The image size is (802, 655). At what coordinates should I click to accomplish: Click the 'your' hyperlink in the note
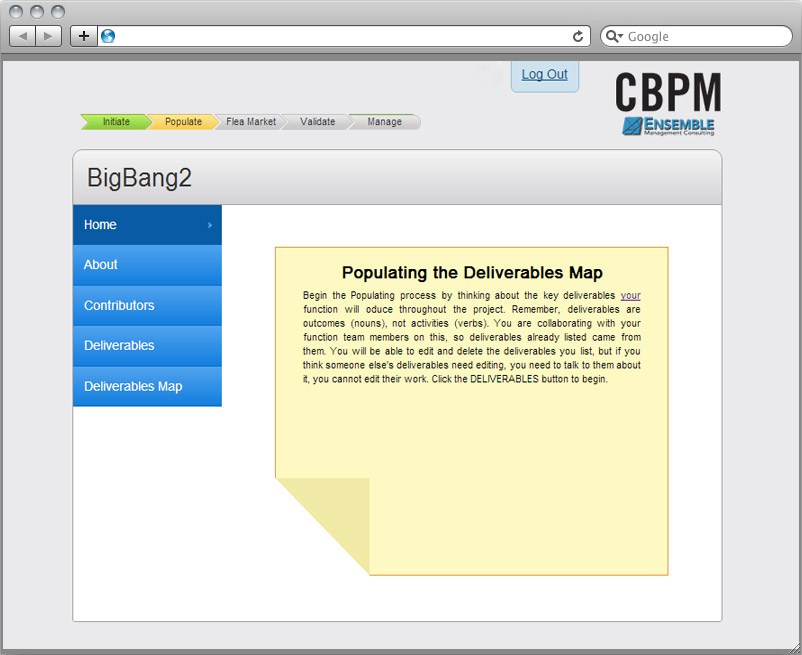coord(630,296)
